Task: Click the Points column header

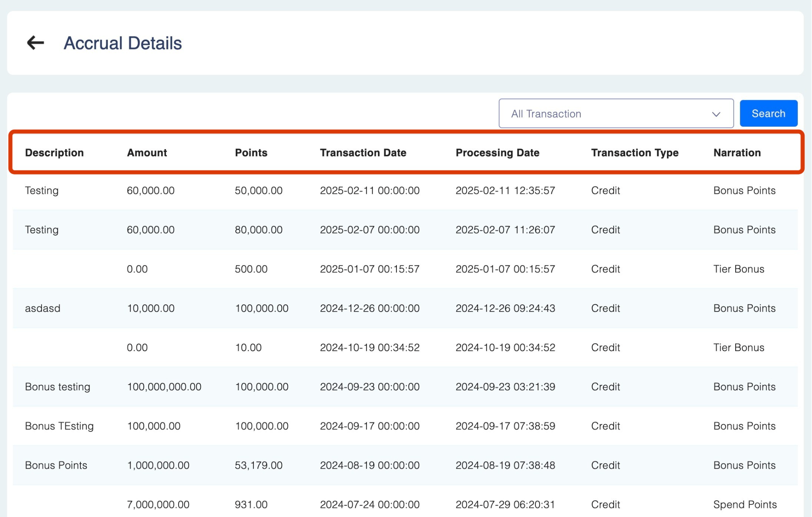Action: [251, 153]
